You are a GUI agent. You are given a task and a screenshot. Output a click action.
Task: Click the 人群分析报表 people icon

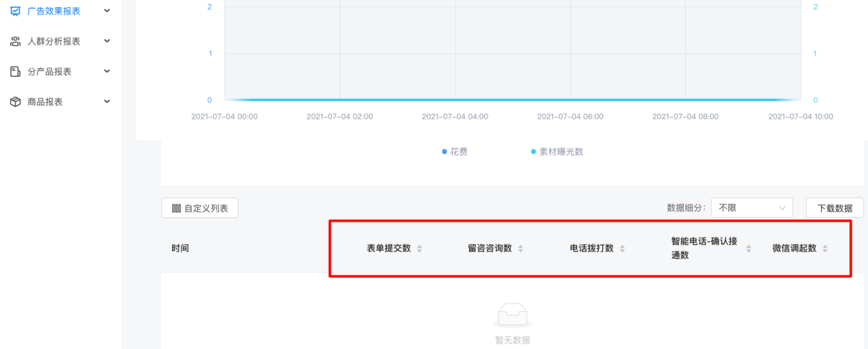pyautogui.click(x=14, y=41)
